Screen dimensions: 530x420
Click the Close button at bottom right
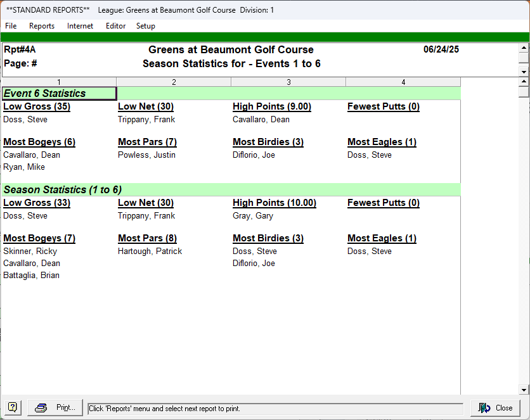click(495, 408)
